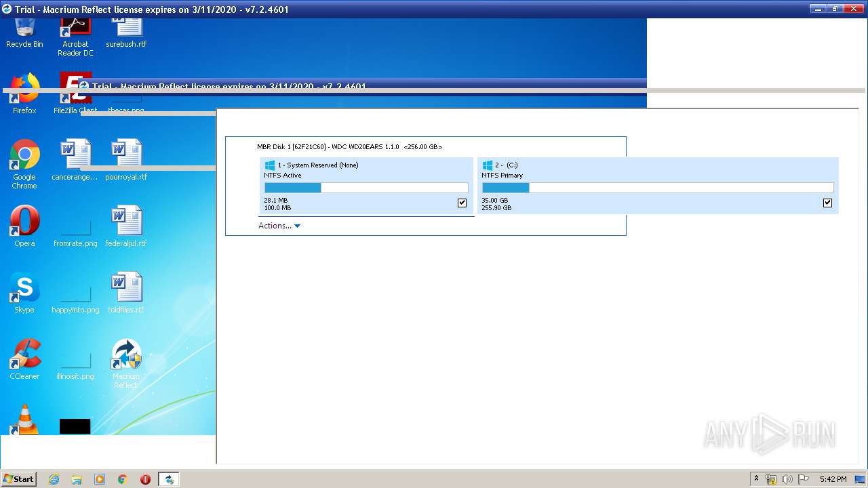This screenshot has height=488, width=868.
Task: Open the volume icon in system tray
Action: coord(787,479)
